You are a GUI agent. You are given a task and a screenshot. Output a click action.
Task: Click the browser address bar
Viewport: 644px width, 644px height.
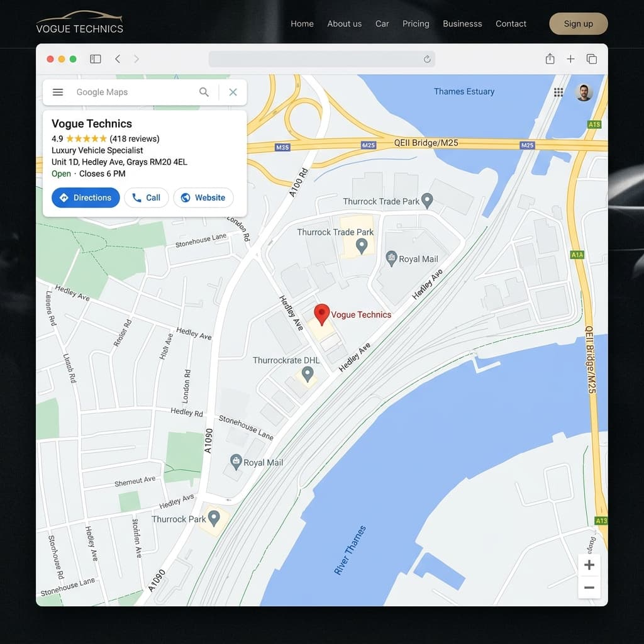[x=321, y=59]
